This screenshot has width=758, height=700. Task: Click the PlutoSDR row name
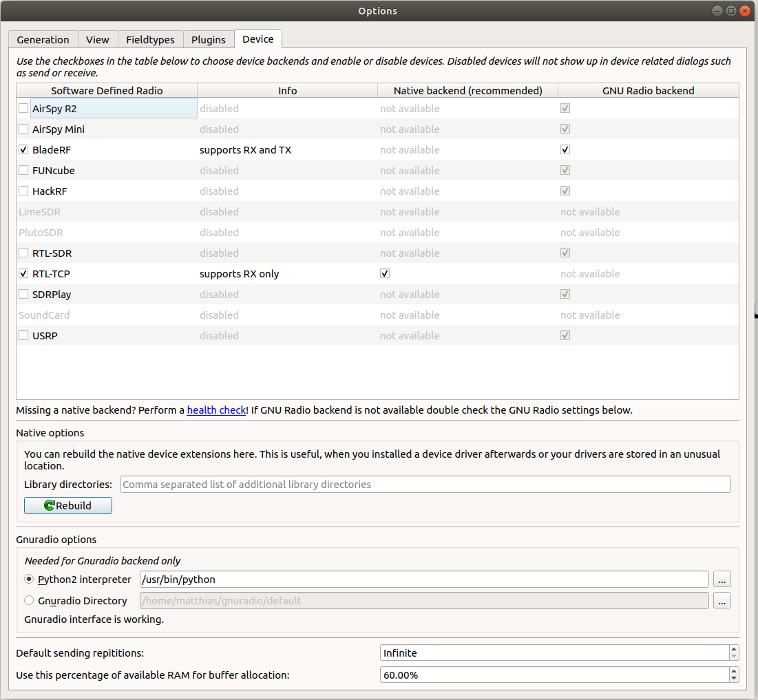click(x=41, y=233)
